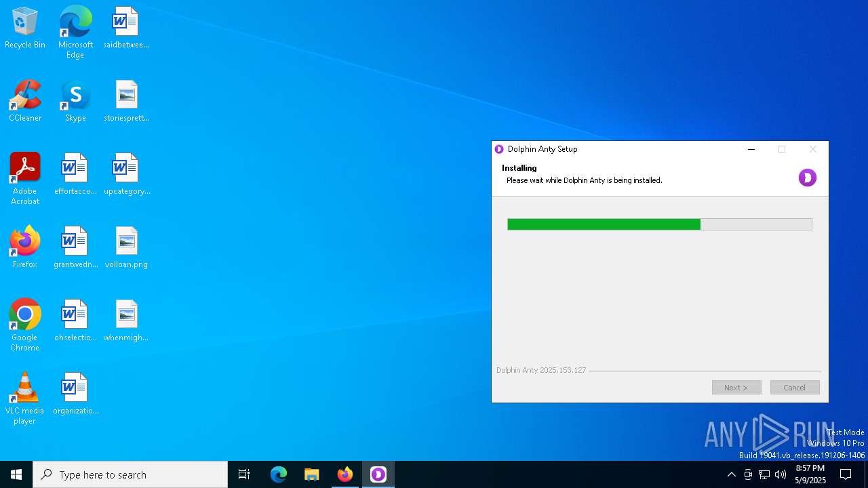The image size is (868, 488).
Task: Select upcategory Word document icon
Action: (126, 174)
